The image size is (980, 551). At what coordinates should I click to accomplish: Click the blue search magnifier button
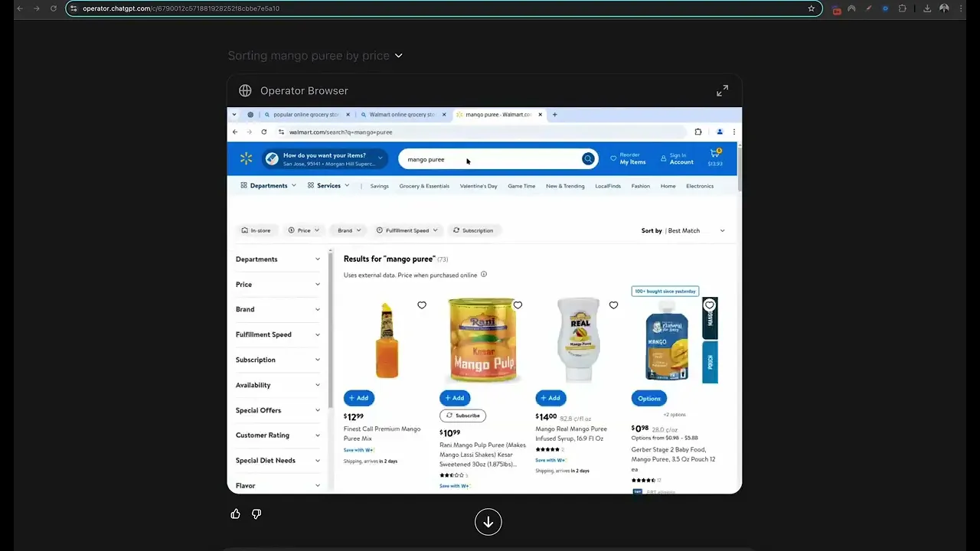point(588,159)
